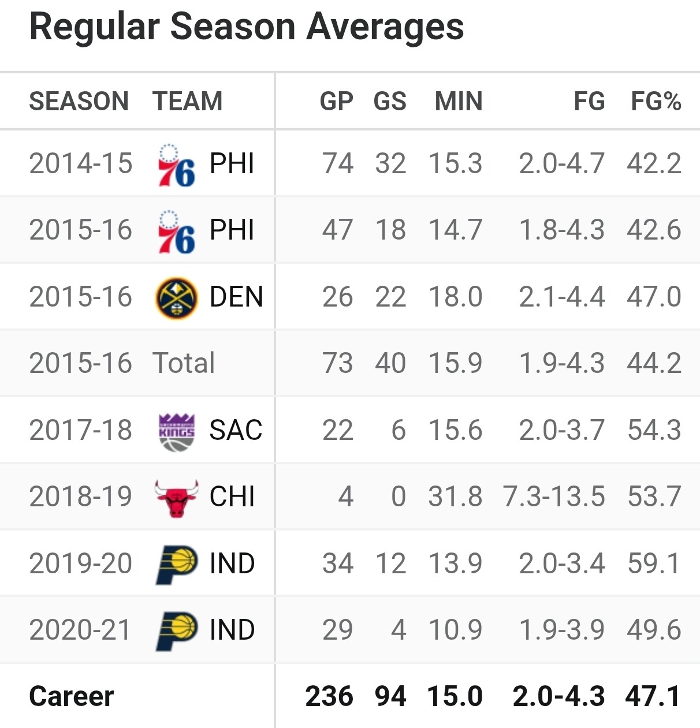Select the 2015-16 Total row
This screenshot has width=700, height=728.
pyautogui.click(x=350, y=363)
